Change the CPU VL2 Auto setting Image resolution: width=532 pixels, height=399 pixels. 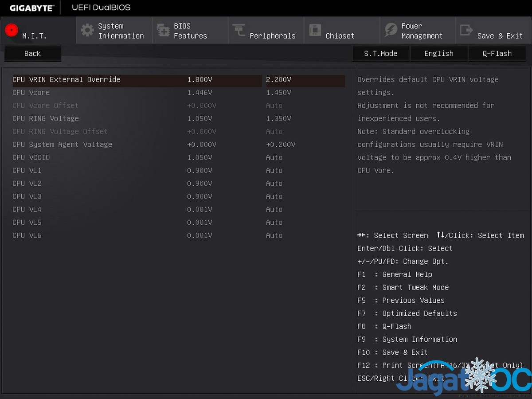pyautogui.click(x=274, y=184)
